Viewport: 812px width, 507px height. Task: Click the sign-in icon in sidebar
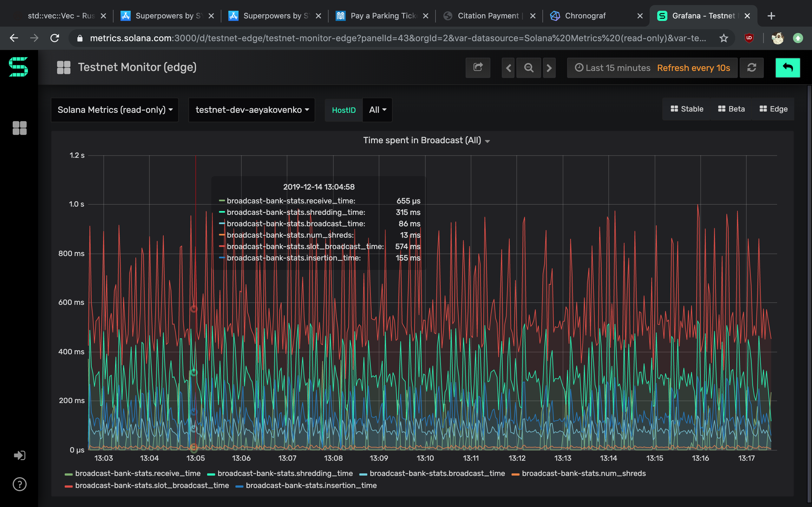19,455
